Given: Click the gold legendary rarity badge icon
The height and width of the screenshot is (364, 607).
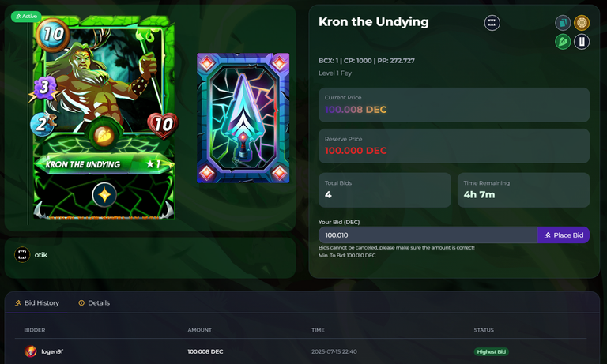Looking at the screenshot, I should point(582,23).
